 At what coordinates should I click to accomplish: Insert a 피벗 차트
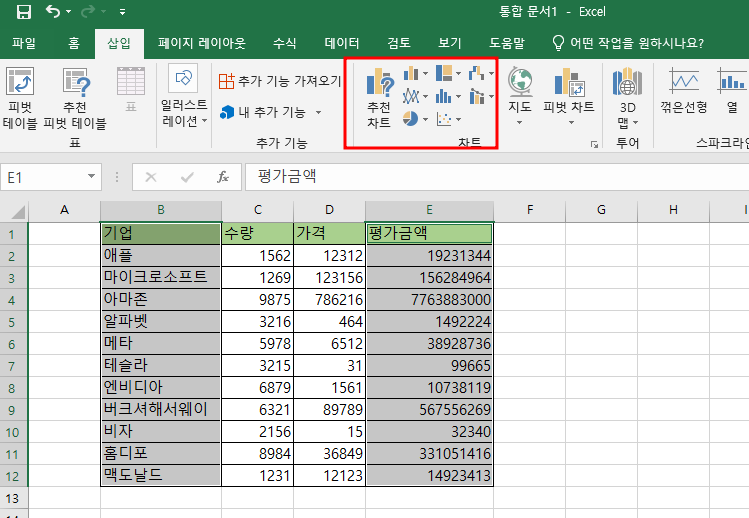click(x=568, y=96)
